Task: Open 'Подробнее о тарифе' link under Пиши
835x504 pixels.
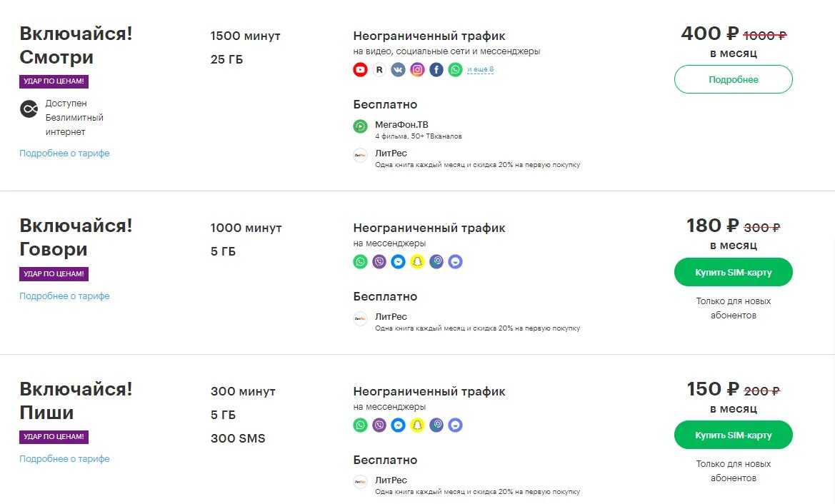Action: tap(64, 459)
